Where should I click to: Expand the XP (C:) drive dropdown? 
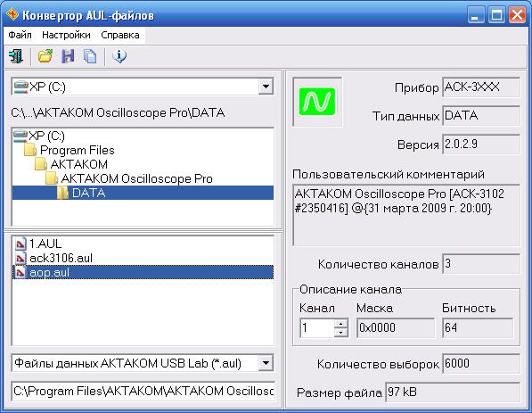point(266,87)
